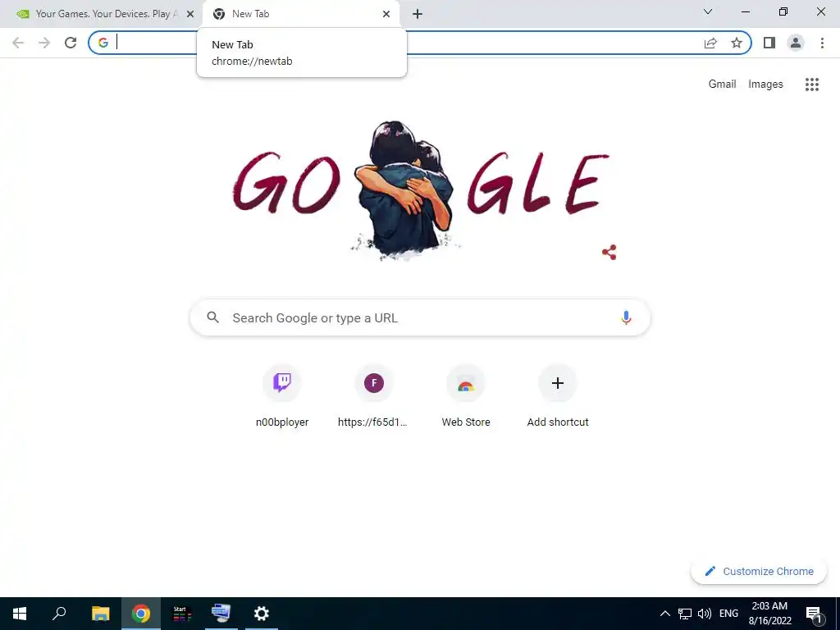Share this page icon in address bar
The height and width of the screenshot is (630, 840).
click(710, 43)
